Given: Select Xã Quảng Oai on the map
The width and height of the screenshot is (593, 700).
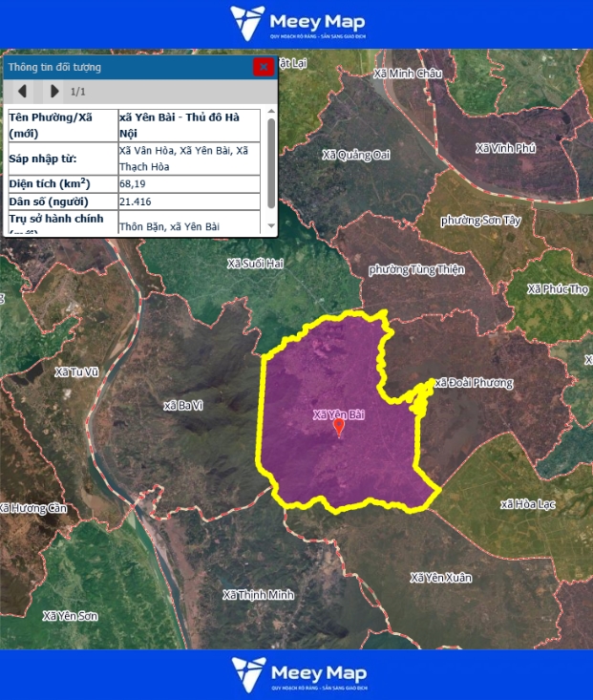Looking at the screenshot, I should pyautogui.click(x=356, y=155).
